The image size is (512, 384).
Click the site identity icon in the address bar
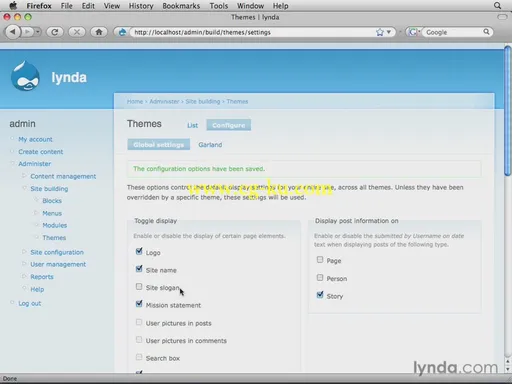(122, 32)
